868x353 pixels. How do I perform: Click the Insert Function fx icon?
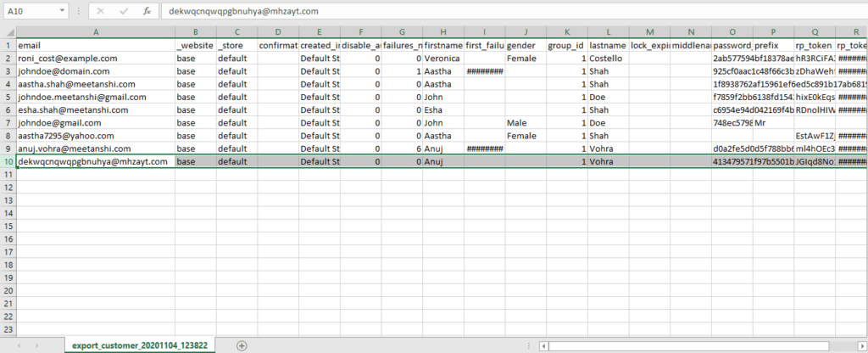click(147, 12)
